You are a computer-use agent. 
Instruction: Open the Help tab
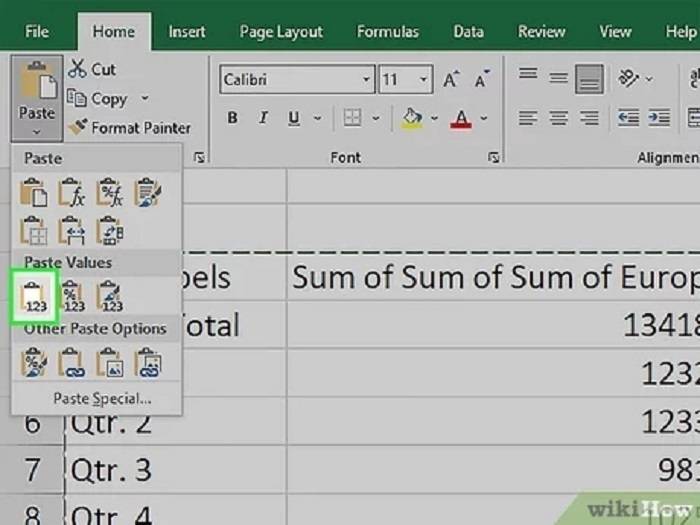[680, 32]
